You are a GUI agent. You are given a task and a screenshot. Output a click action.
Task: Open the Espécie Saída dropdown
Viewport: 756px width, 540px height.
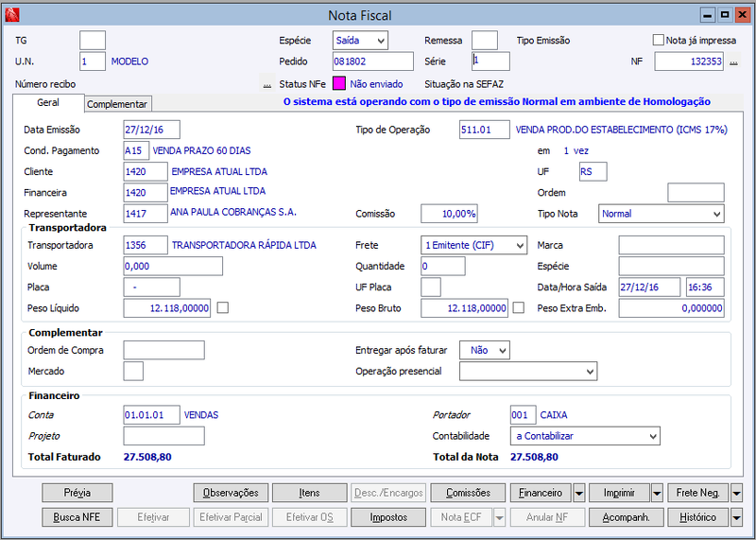[360, 41]
